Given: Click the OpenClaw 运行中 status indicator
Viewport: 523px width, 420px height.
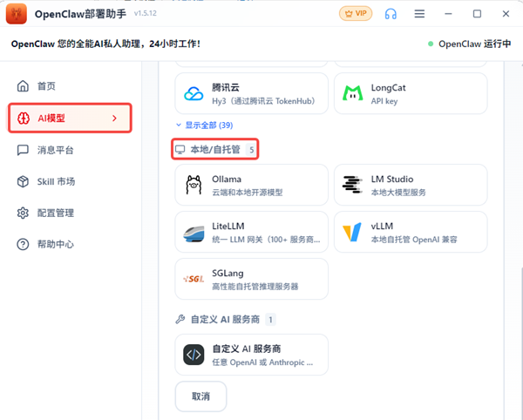Looking at the screenshot, I should [x=469, y=44].
